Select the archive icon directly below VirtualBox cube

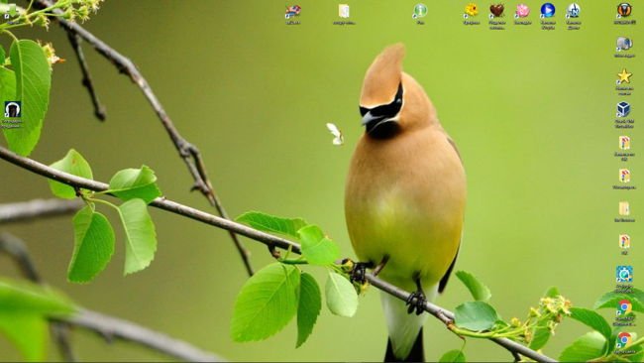coord(624,143)
